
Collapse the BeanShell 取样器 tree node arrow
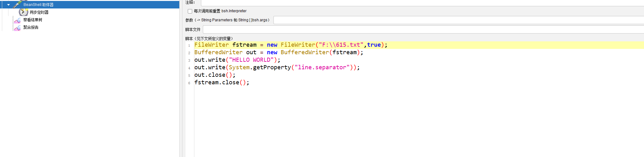pos(8,5)
